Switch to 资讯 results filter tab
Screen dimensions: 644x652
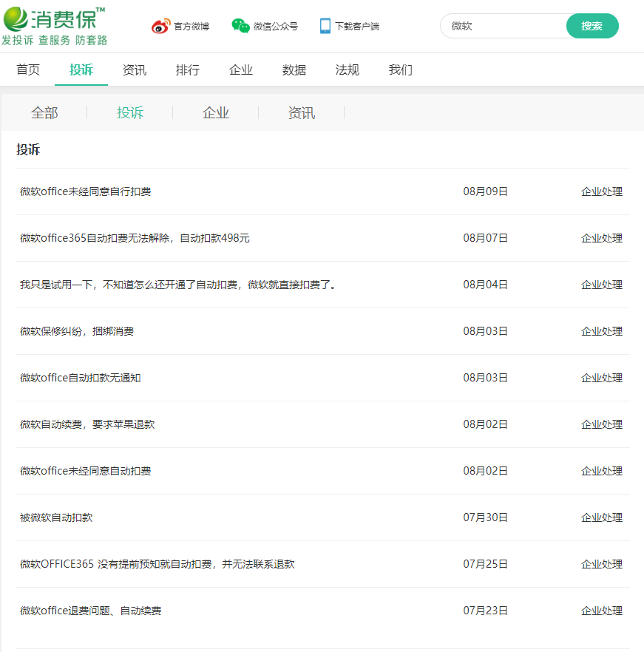[x=302, y=112]
